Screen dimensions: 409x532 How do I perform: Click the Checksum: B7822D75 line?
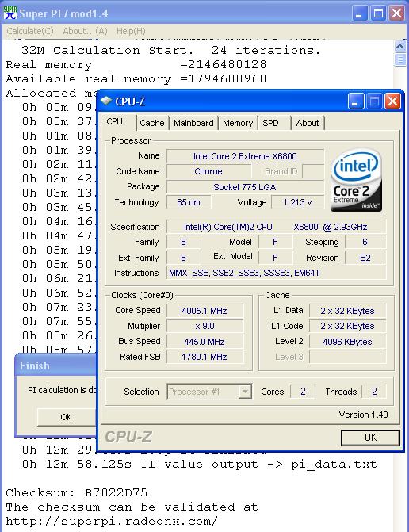[77, 492]
